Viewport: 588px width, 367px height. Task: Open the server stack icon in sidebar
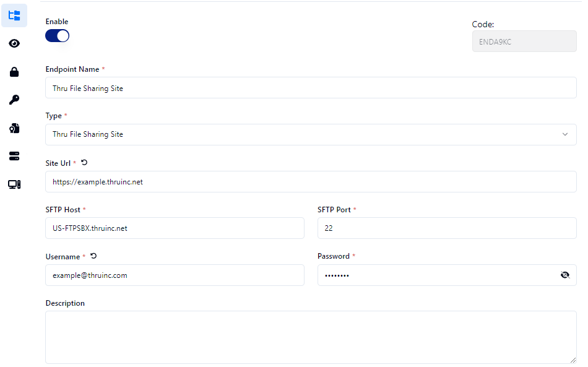point(14,156)
